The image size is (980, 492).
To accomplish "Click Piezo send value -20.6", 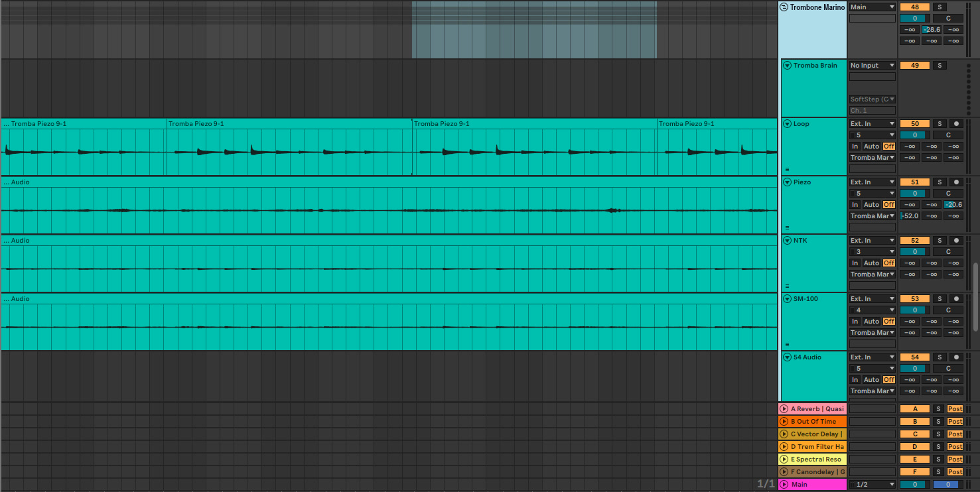I will 954,205.
